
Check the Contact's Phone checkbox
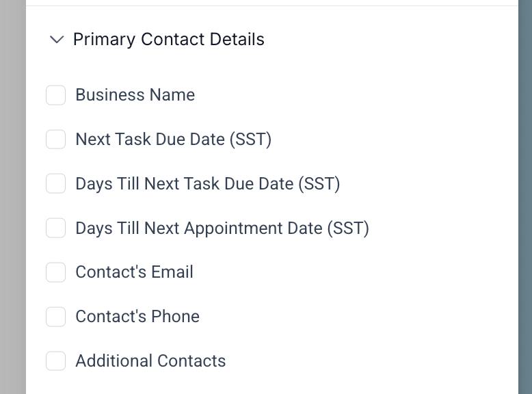[55, 317]
